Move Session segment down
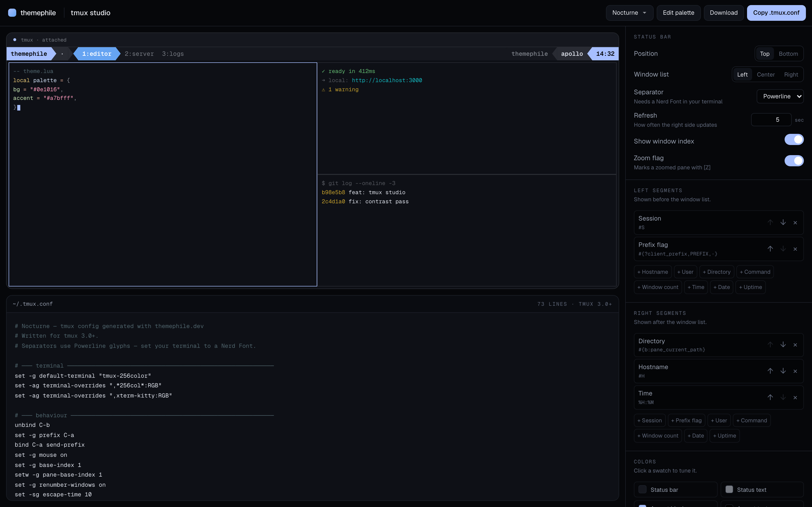This screenshot has height=507, width=812. coord(783,222)
